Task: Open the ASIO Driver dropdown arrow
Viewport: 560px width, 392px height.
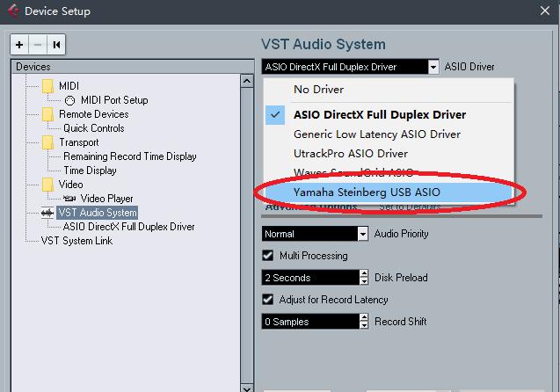Action: click(433, 67)
